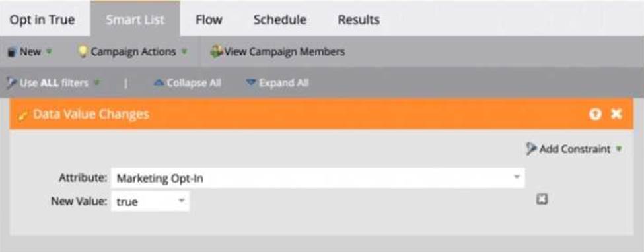The height and width of the screenshot is (252, 644).
Task: Select the Opt in True tab
Action: tap(42, 20)
